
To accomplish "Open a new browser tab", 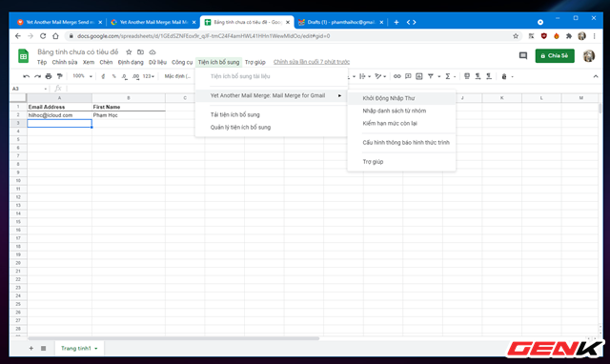I will point(396,22).
